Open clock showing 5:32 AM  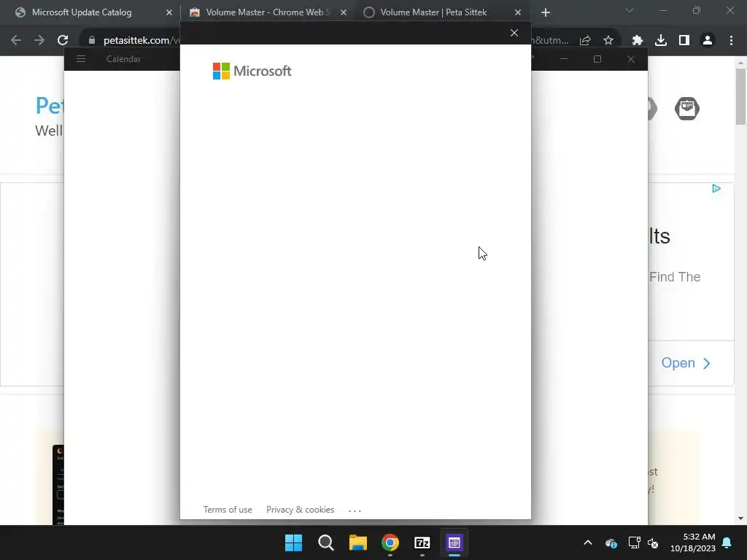pos(693,542)
